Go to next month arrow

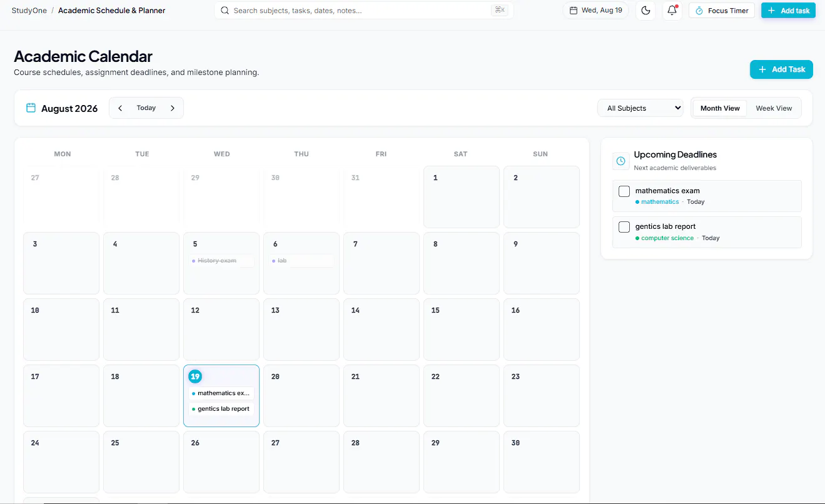[173, 108]
